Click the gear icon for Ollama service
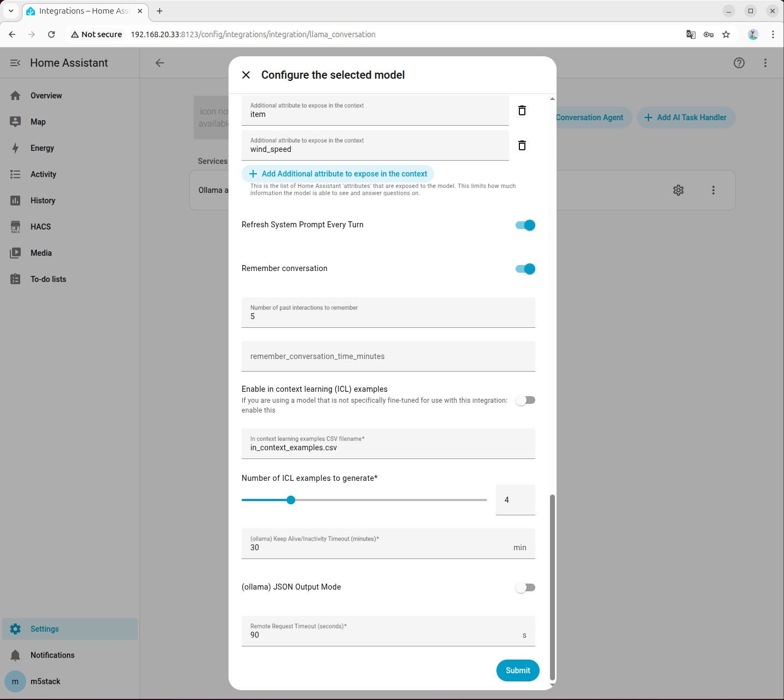 tap(678, 190)
